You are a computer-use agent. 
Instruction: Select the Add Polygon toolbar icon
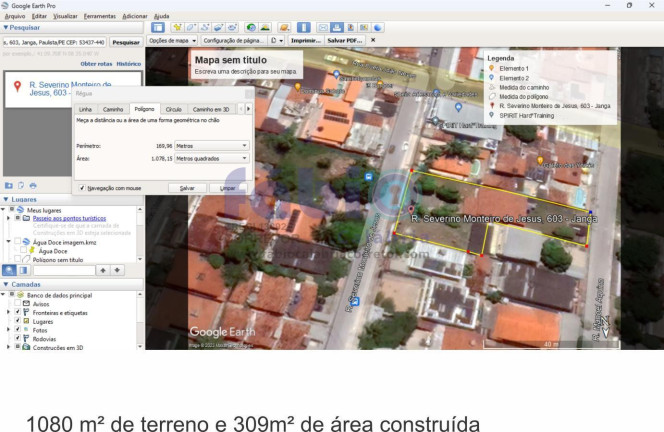click(191, 28)
